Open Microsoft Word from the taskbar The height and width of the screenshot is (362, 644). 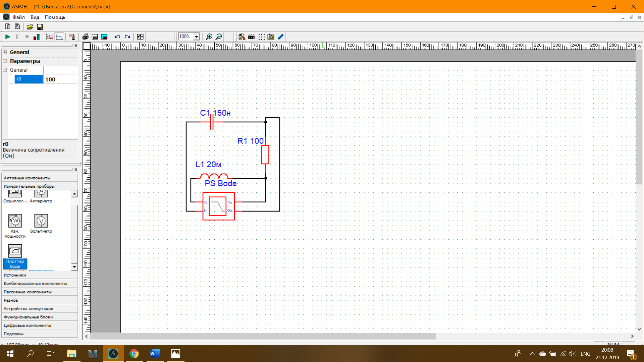[155, 354]
